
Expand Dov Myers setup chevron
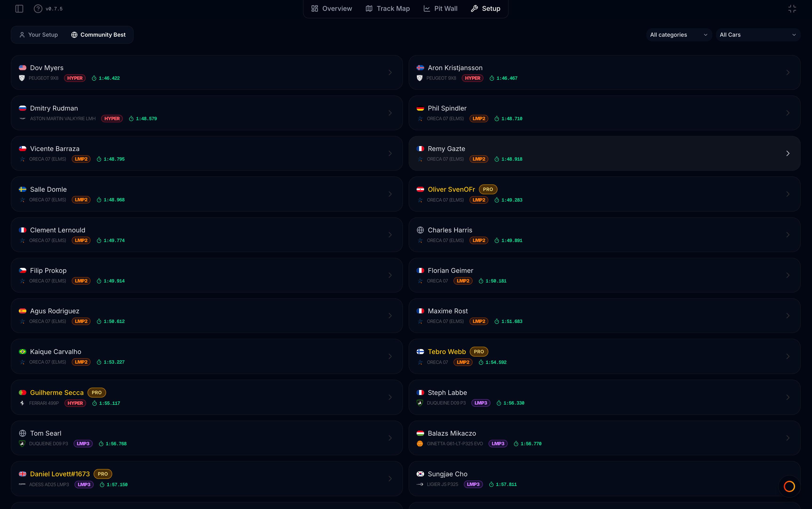click(390, 72)
